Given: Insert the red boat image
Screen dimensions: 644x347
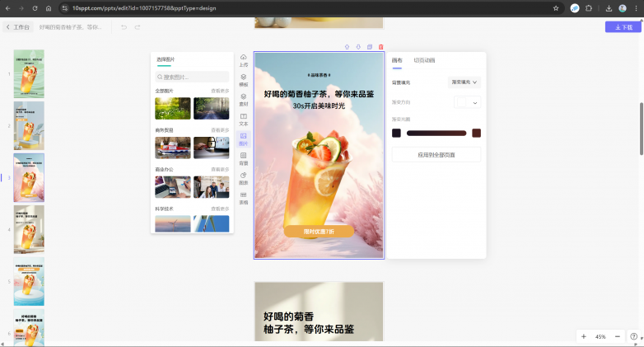Looking at the screenshot, I should coord(172,148).
